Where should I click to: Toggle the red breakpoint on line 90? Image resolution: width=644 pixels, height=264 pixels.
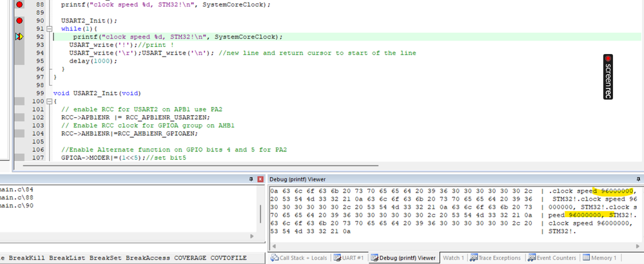(x=19, y=21)
